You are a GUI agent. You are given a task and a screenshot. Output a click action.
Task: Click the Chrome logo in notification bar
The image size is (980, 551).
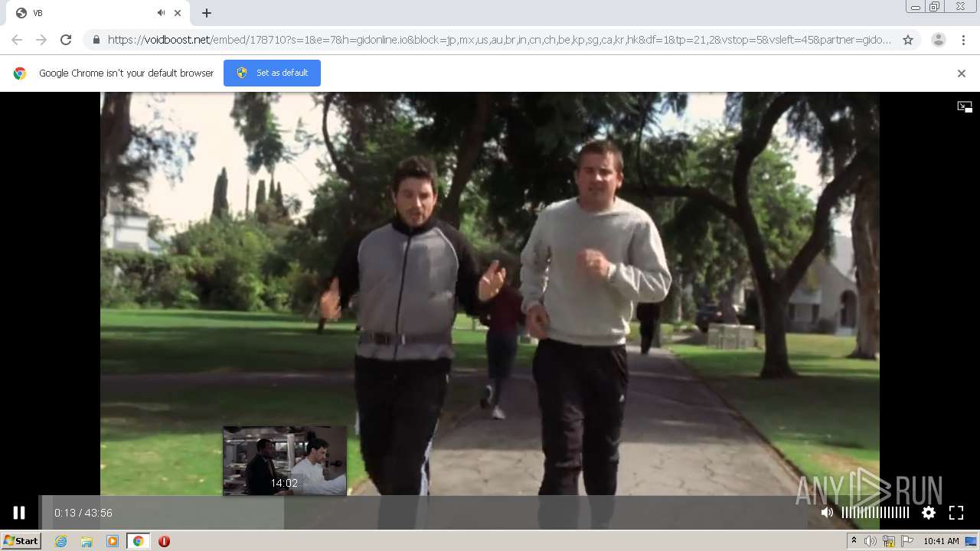[x=20, y=73]
